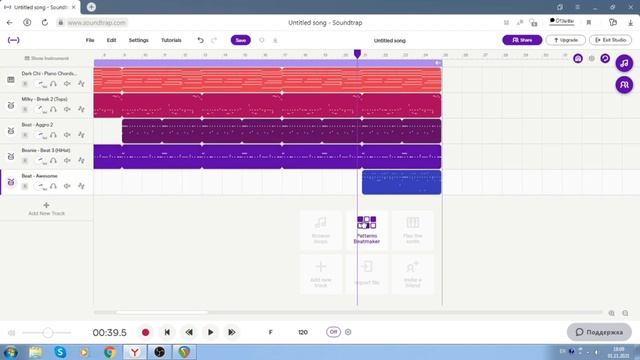Viewport: 640px width, 360px height.
Task: Open the collaborators people round button
Action: 624,85
